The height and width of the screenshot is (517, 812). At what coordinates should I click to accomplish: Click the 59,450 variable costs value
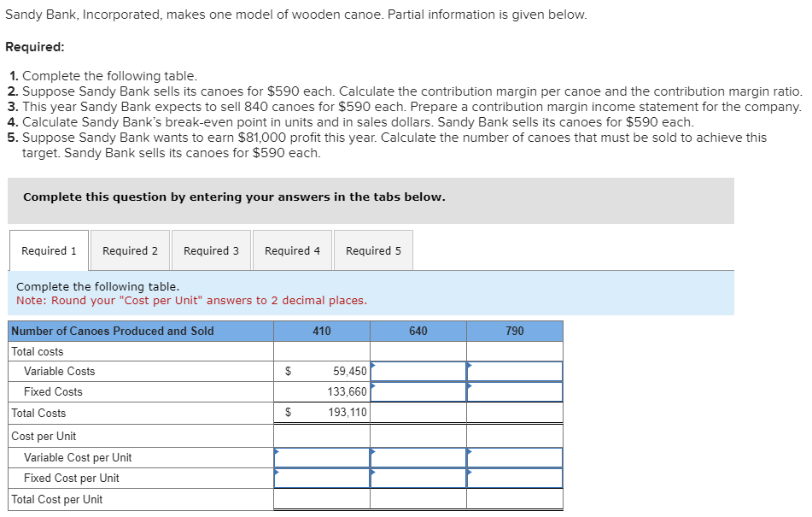[349, 372]
